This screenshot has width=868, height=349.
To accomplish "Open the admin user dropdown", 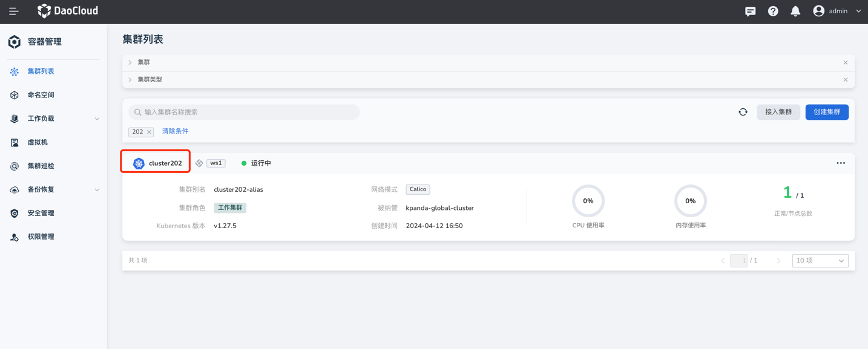I will click(838, 11).
